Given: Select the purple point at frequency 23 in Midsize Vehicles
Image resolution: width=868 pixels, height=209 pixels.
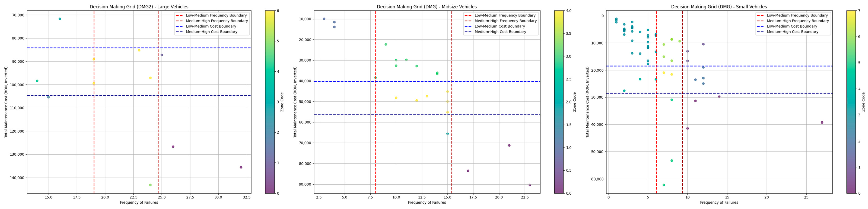Looking at the screenshot, I should [530, 185].
